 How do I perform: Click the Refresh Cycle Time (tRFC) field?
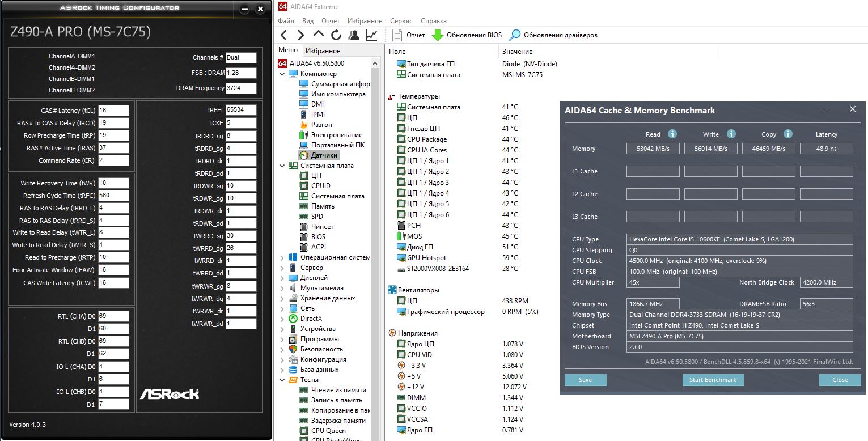113,196
